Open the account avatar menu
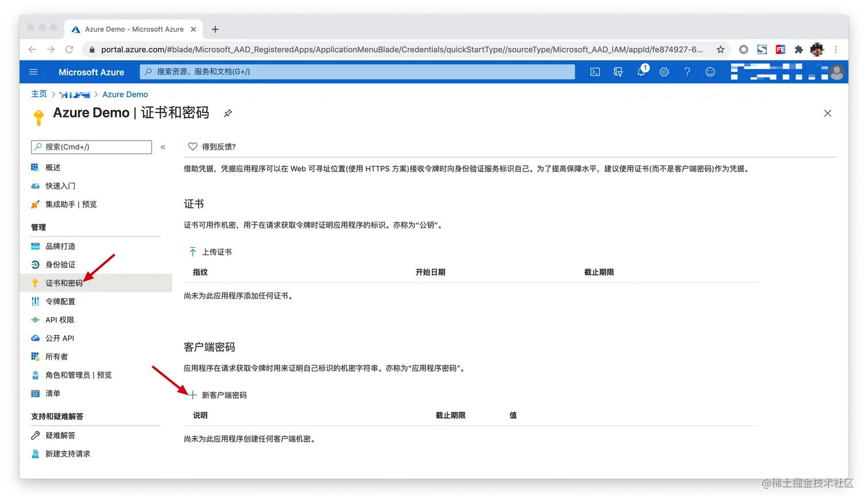Image resolution: width=868 pixels, height=503 pixels. (837, 72)
